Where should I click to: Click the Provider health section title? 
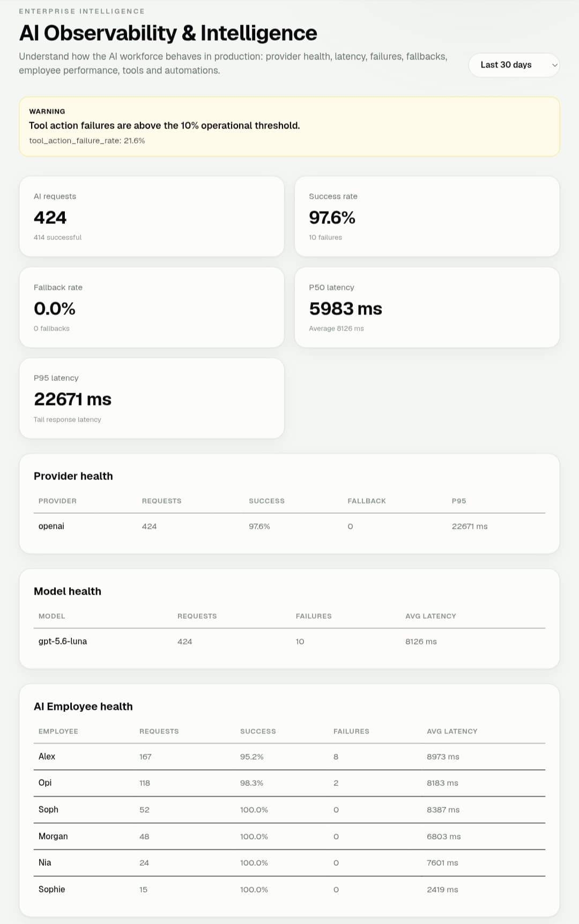(73, 476)
